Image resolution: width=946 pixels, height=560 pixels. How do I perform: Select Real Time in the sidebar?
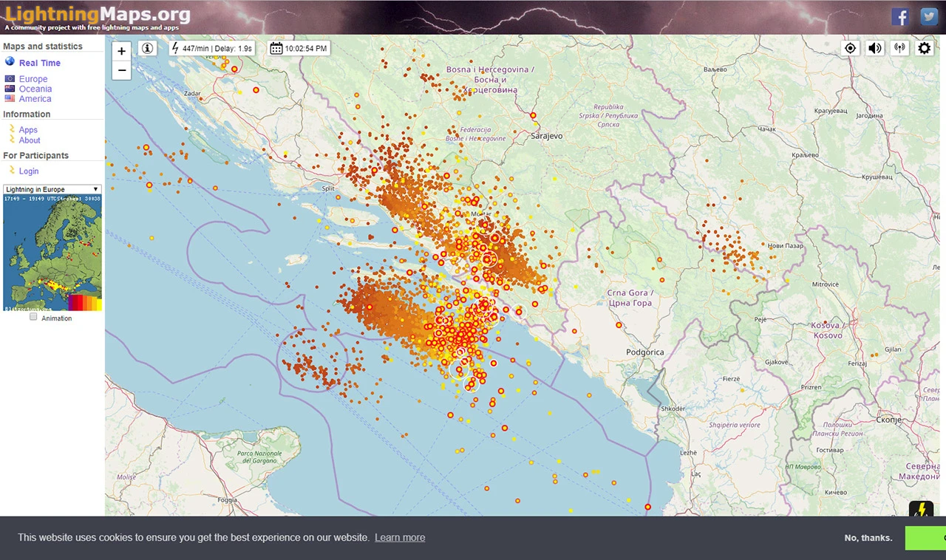(x=40, y=63)
